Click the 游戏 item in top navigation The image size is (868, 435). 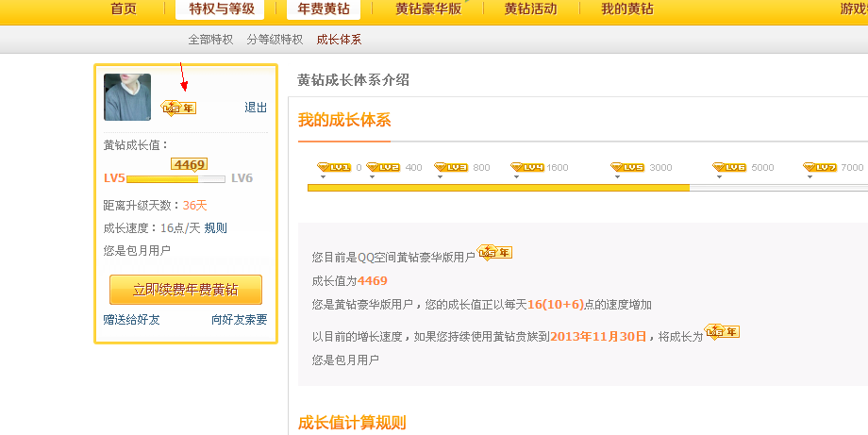(x=854, y=8)
